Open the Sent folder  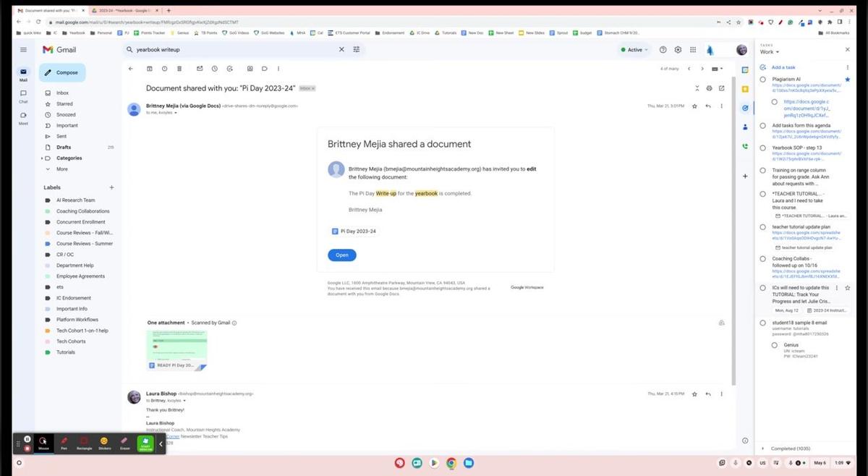(x=61, y=137)
